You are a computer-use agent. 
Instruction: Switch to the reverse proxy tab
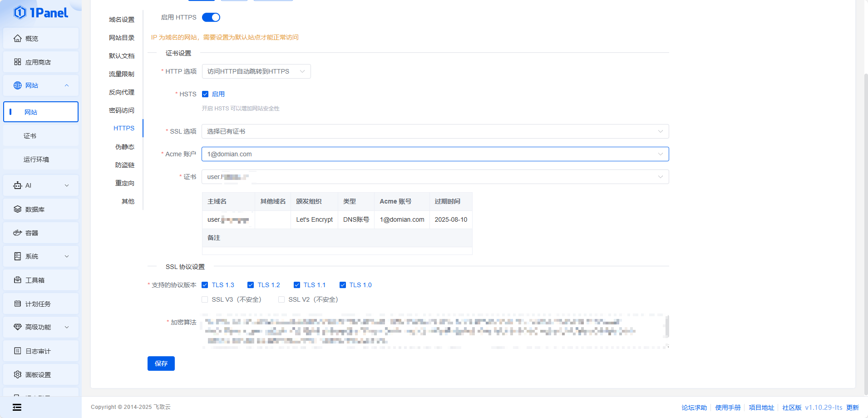[x=122, y=92]
